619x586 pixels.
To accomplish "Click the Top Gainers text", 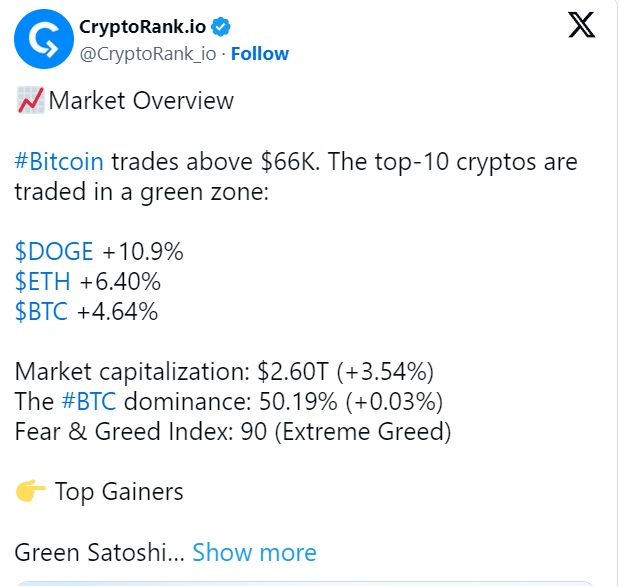I will [119, 492].
